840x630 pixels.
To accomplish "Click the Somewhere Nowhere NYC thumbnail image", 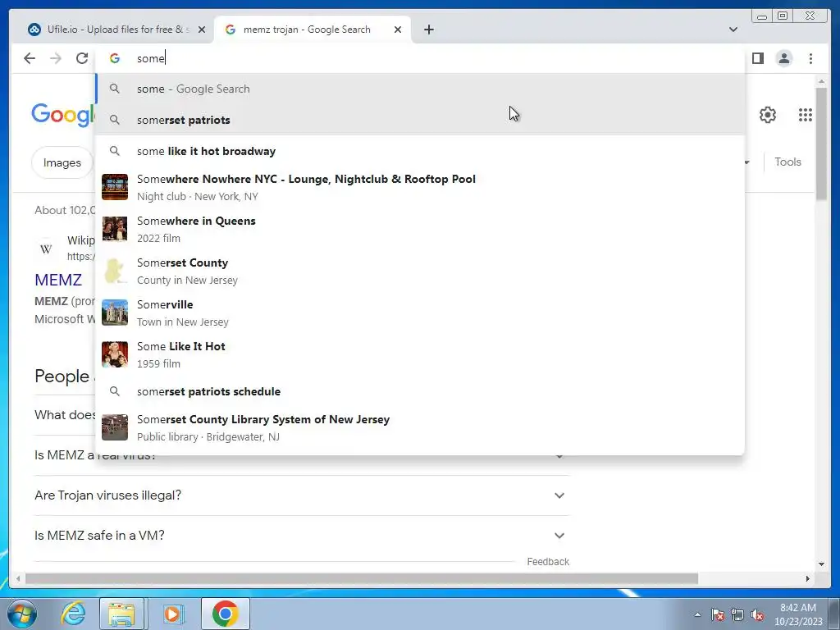I will coord(115,187).
